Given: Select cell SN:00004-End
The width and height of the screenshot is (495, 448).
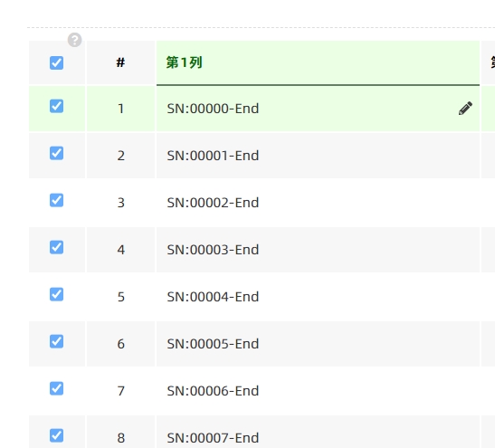Looking at the screenshot, I should [x=318, y=297].
